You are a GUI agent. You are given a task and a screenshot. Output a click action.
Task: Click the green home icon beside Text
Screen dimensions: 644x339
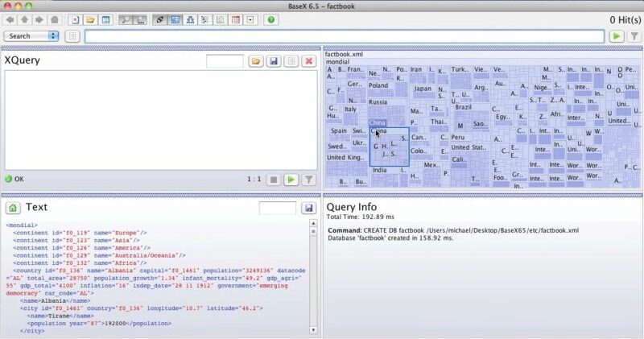pos(13,208)
